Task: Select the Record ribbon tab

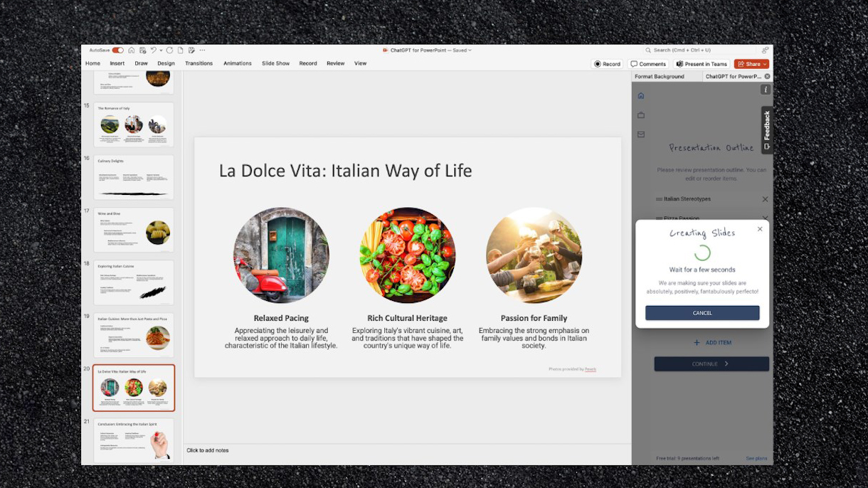Action: pyautogui.click(x=308, y=63)
